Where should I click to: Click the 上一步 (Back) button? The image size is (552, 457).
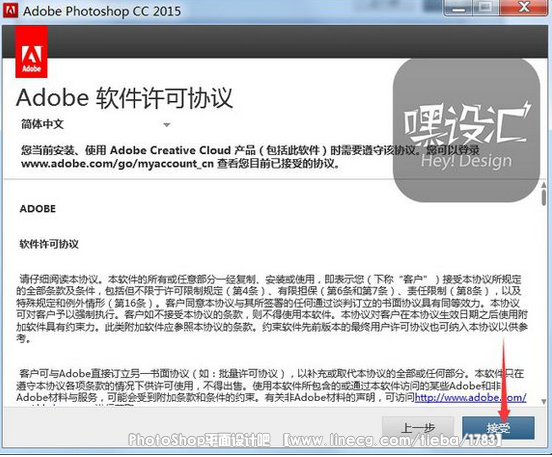418,428
